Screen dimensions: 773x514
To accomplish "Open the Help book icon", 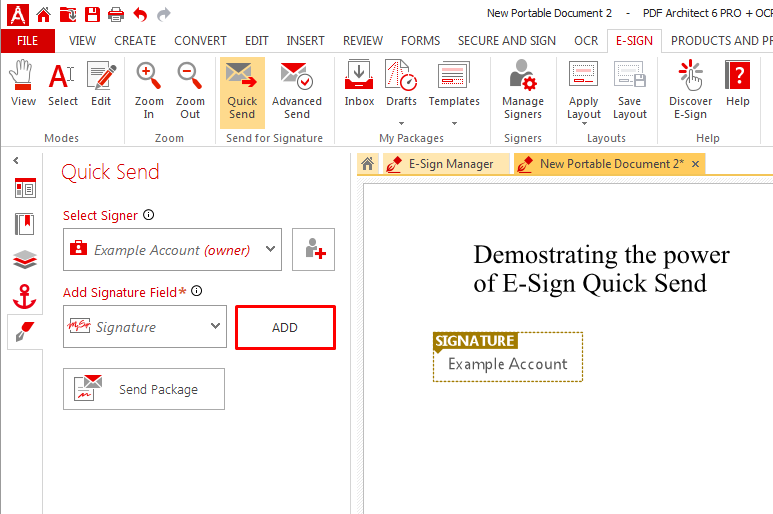I will click(738, 84).
